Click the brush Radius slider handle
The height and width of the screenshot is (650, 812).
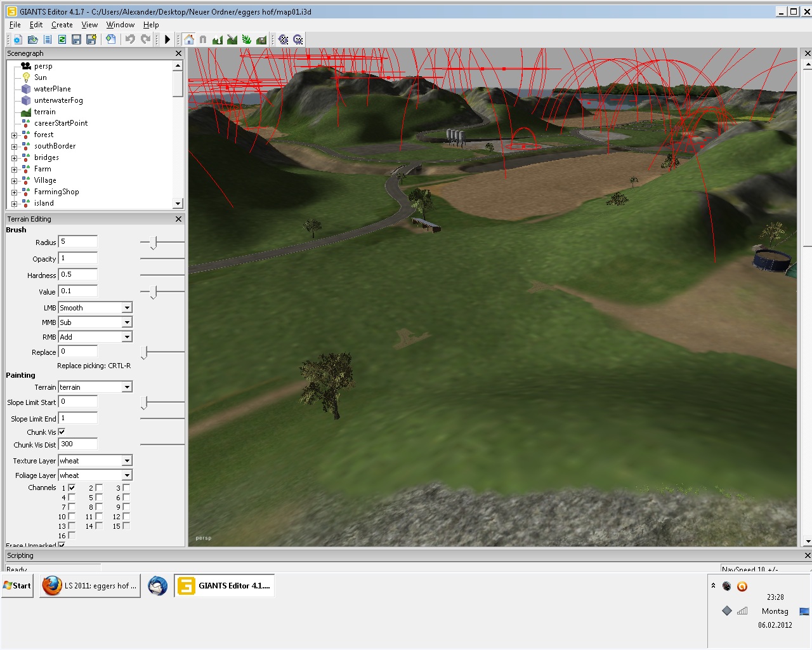coord(154,242)
